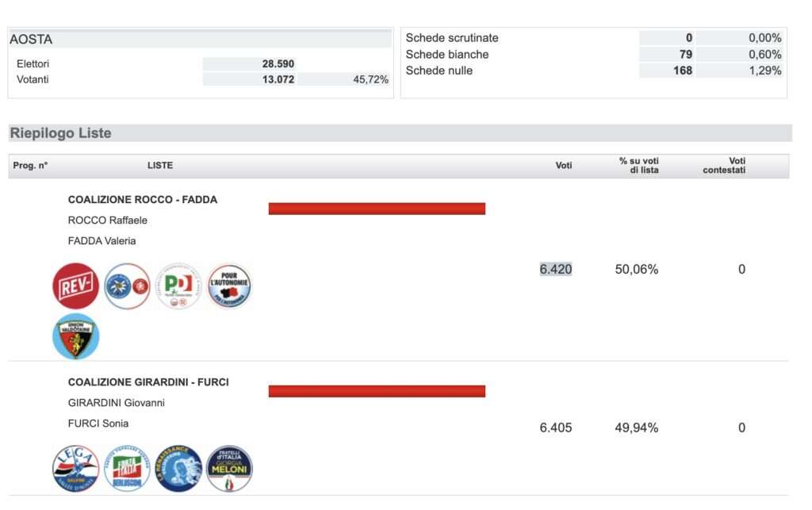Click the AOSTA municipality title

(31, 40)
